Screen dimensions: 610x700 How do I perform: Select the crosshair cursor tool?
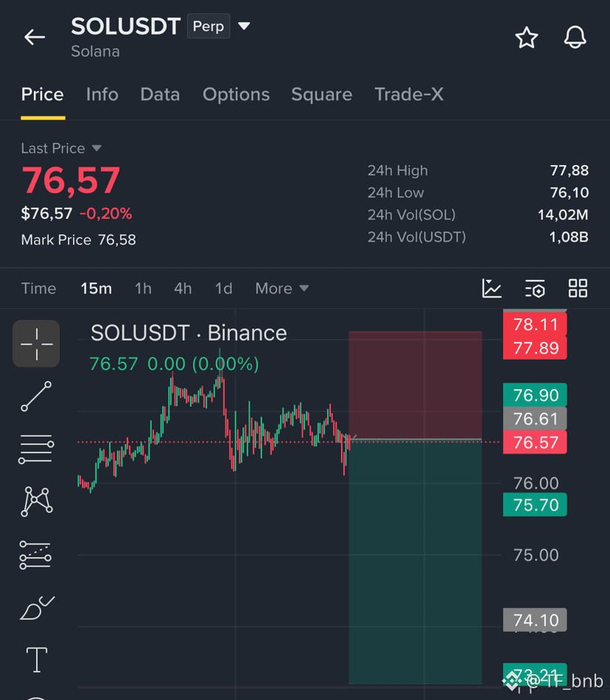[x=36, y=343]
